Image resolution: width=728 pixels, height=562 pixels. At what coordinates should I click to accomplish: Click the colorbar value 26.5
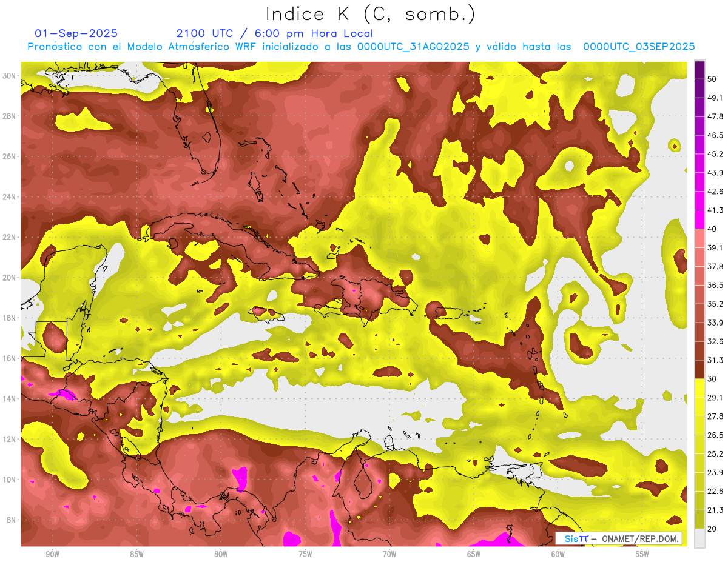[715, 435]
